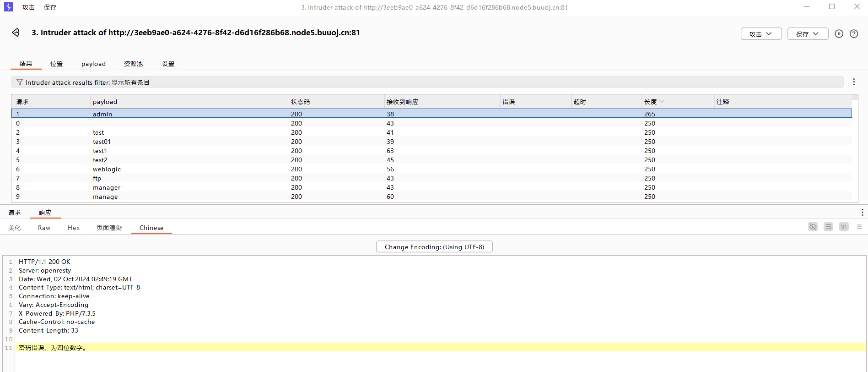Toggle the hide non-printable characters eye icon
Screen dimensions: 868x372
click(x=813, y=227)
